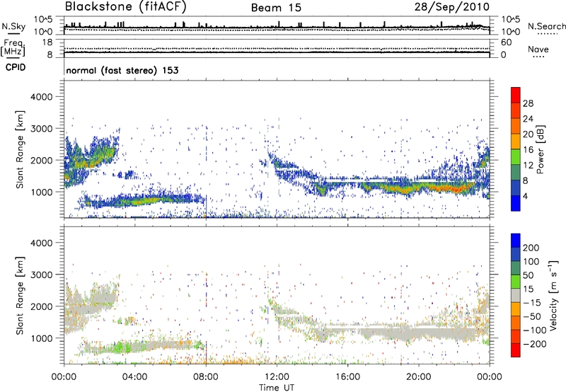Click the 'CPID' label
566x392 pixels.
point(16,67)
